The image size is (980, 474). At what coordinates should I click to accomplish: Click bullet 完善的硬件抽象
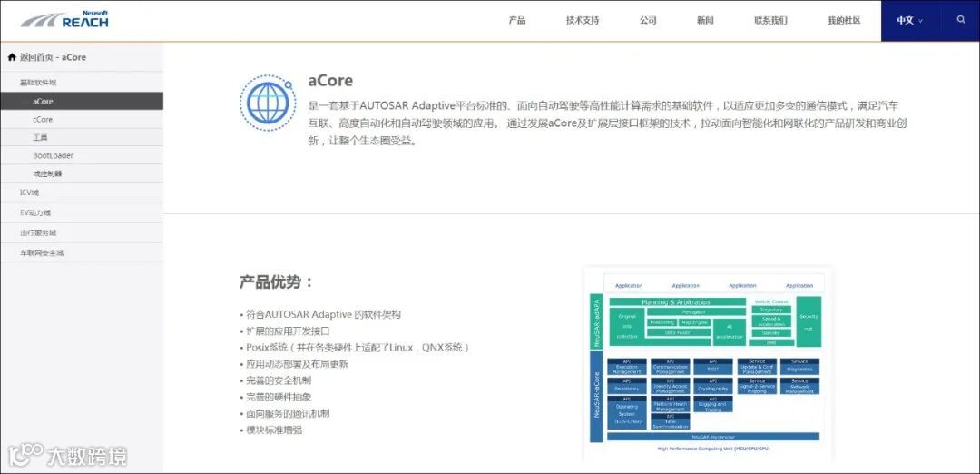(275, 397)
